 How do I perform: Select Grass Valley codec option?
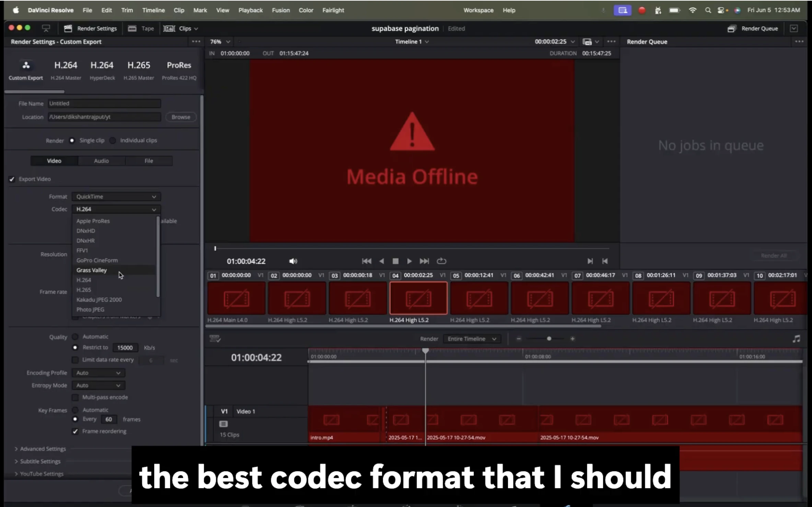coord(114,270)
